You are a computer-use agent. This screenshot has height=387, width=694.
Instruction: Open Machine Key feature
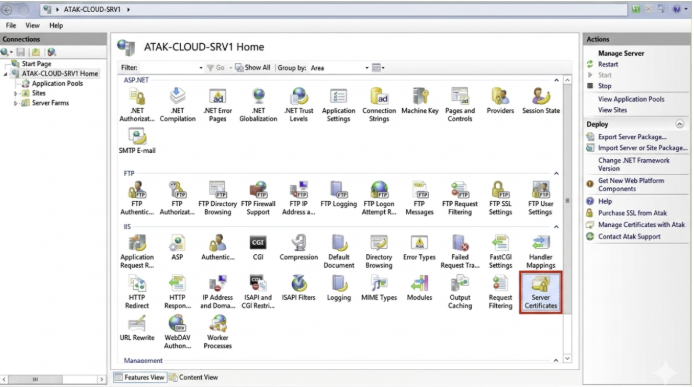tap(420, 101)
